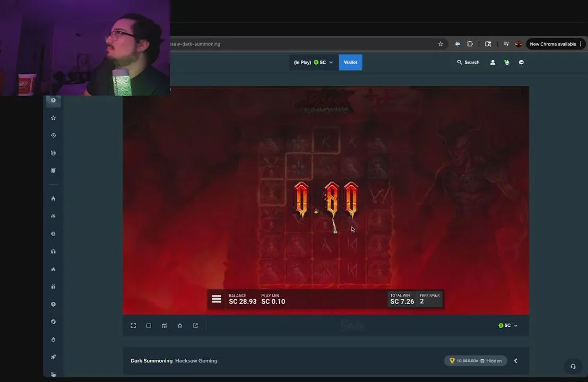This screenshot has width=588, height=382.
Task: Open the user account icon
Action: [x=493, y=62]
